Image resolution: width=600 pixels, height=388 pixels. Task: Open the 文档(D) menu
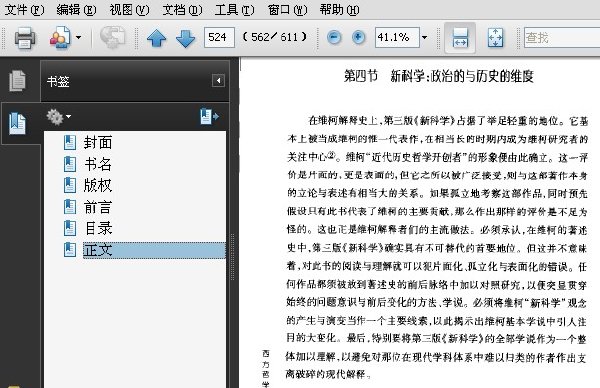click(x=182, y=10)
